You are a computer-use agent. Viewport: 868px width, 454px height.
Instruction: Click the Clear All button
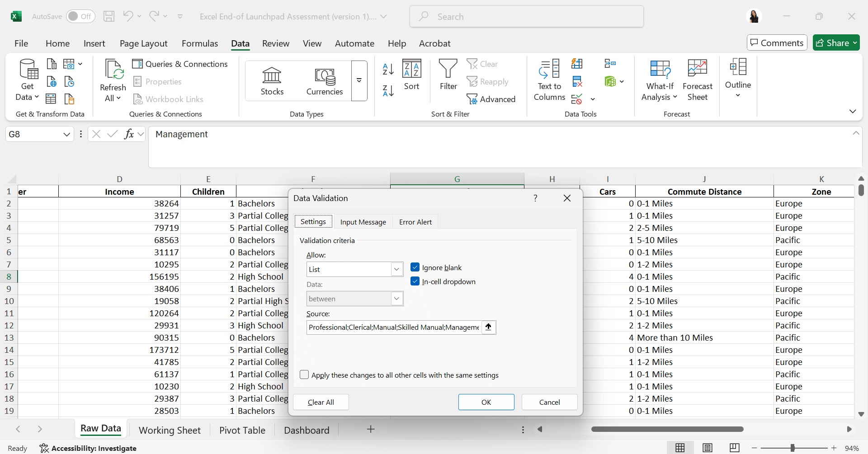[321, 402]
